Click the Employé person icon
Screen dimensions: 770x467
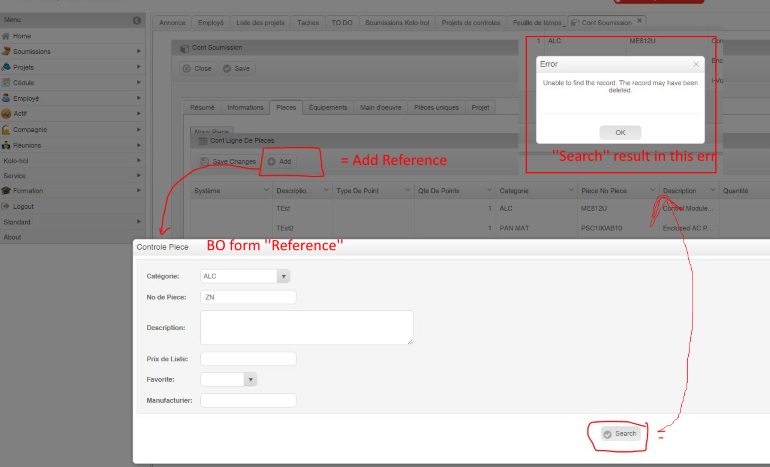(x=6, y=98)
